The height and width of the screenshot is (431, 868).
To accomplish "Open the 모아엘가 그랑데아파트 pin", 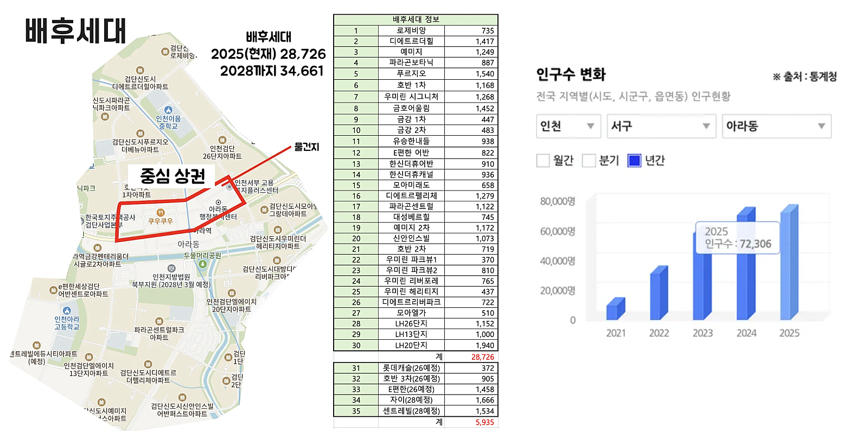I will (x=265, y=210).
